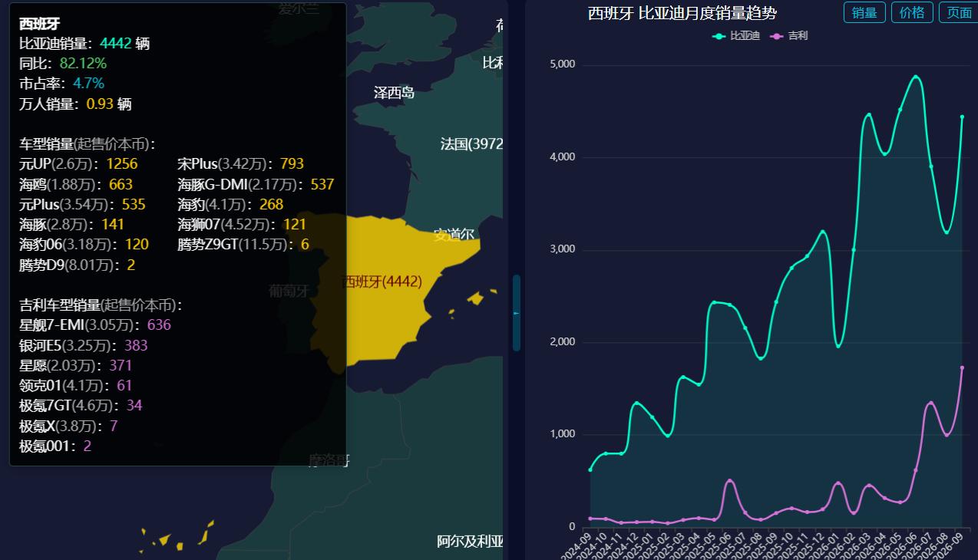Click the 3,000 y-axis label
This screenshot has height=560, width=978.
tap(563, 249)
